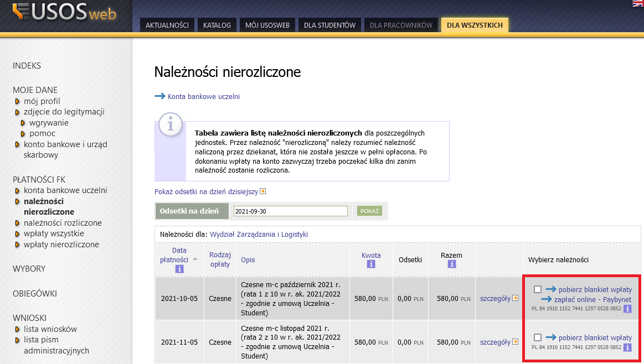Sort by Kwota column header

tap(371, 255)
